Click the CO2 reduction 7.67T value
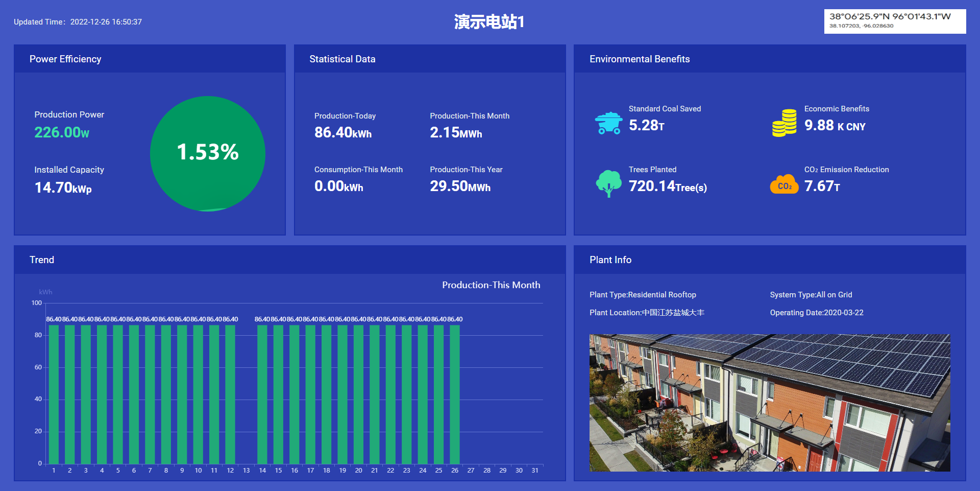 822,186
